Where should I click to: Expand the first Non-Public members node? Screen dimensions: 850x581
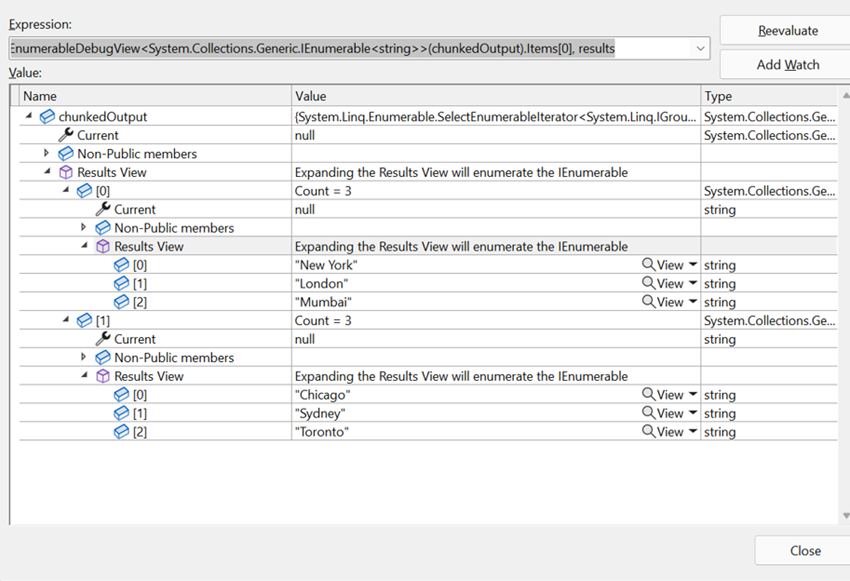click(x=44, y=153)
